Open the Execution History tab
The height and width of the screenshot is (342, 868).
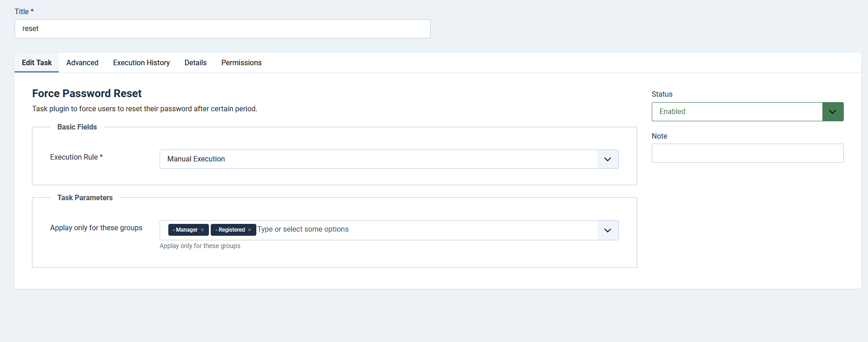tap(141, 63)
